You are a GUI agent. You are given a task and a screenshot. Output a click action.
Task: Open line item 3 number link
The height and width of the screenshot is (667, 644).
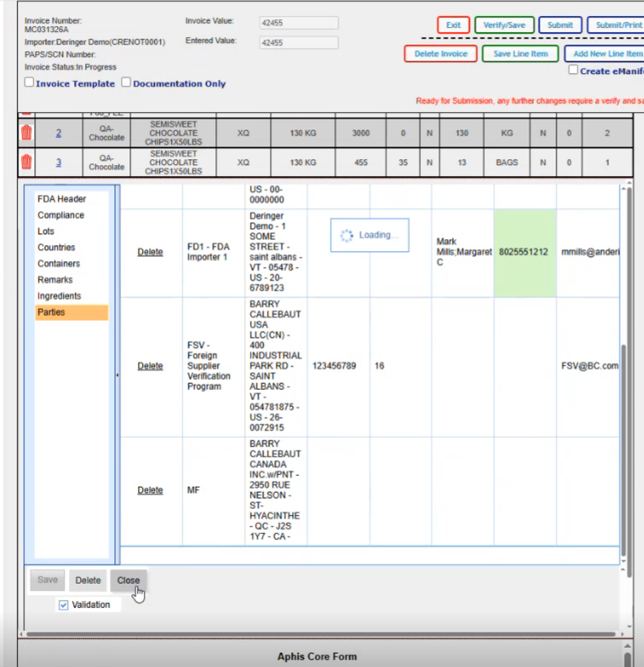[59, 162]
